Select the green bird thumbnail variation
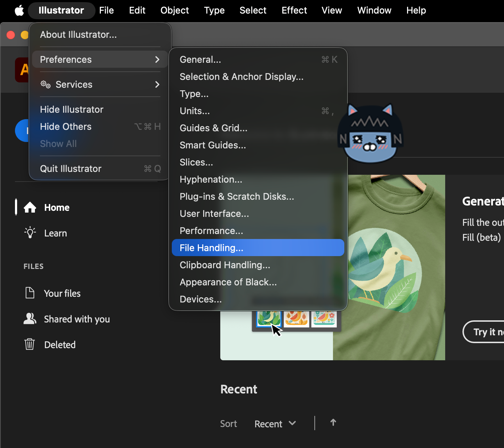The width and height of the screenshot is (504, 448). click(x=269, y=319)
